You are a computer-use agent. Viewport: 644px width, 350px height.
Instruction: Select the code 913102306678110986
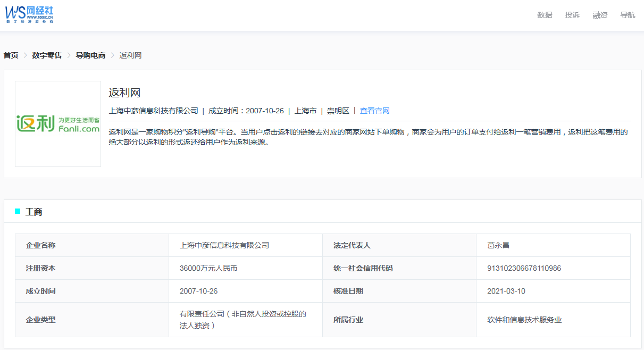point(524,268)
